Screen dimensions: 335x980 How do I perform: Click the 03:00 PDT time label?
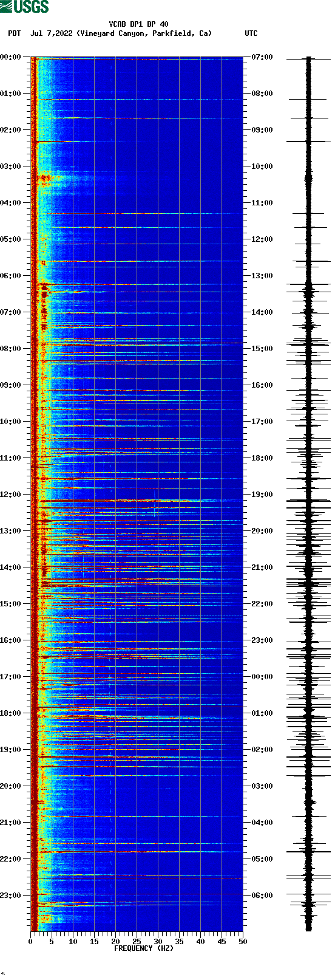tap(10, 166)
